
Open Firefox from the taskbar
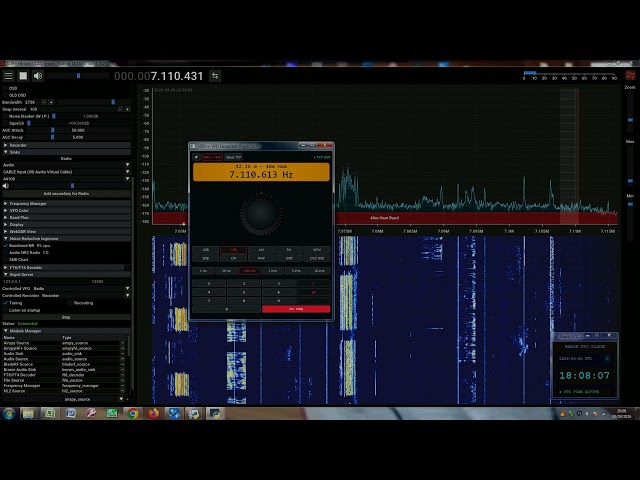coord(153,413)
